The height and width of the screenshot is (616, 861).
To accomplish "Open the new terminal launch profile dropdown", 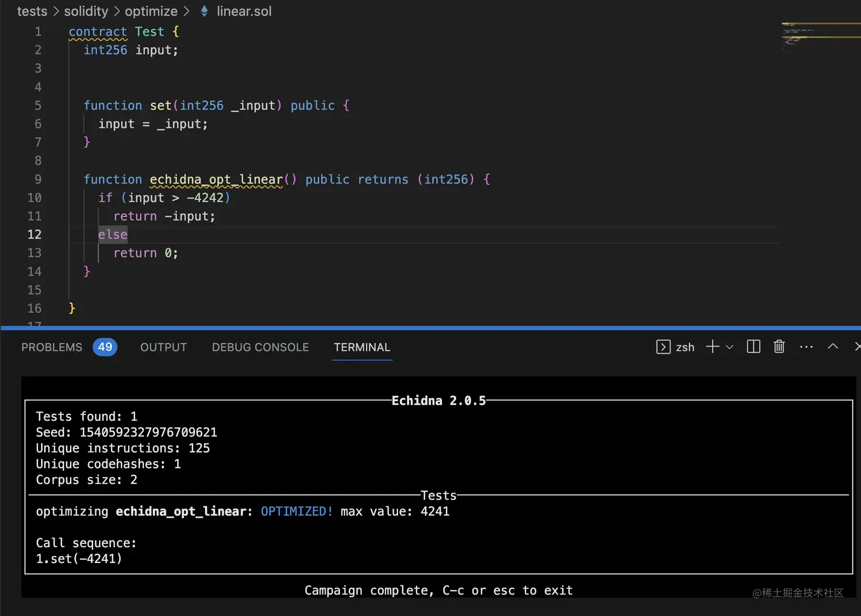I will click(x=729, y=347).
